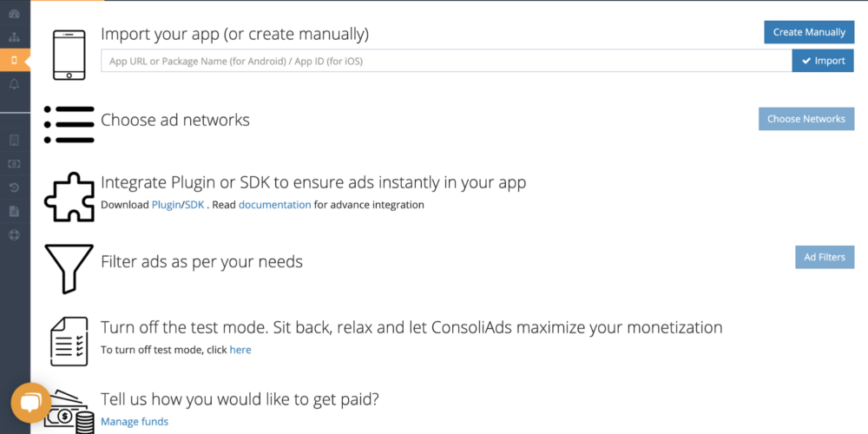Click 'Turn off the test mode' heading
This screenshot has width=868, height=434.
pos(411,328)
